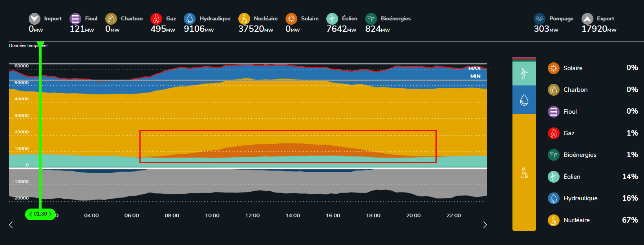Select the Export arrow icon
The width and height of the screenshot is (644, 245).
click(x=587, y=19)
